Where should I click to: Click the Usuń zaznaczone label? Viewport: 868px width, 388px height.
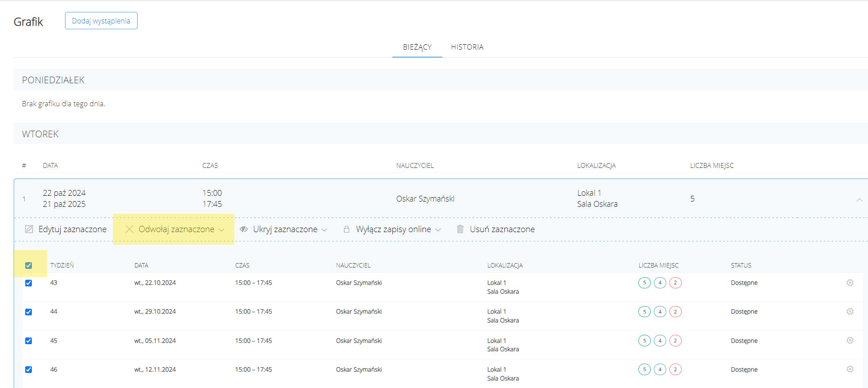(502, 229)
